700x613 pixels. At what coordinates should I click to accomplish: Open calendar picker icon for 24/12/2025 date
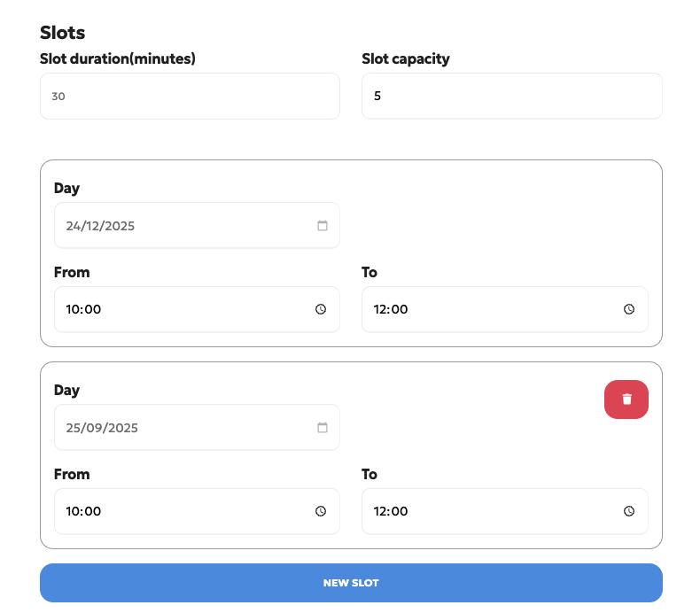pos(323,226)
